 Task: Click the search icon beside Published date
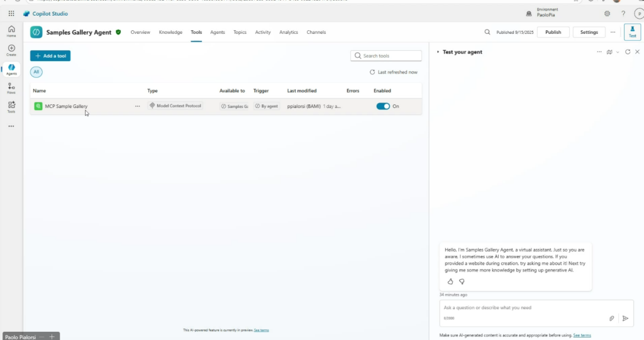[x=487, y=32]
